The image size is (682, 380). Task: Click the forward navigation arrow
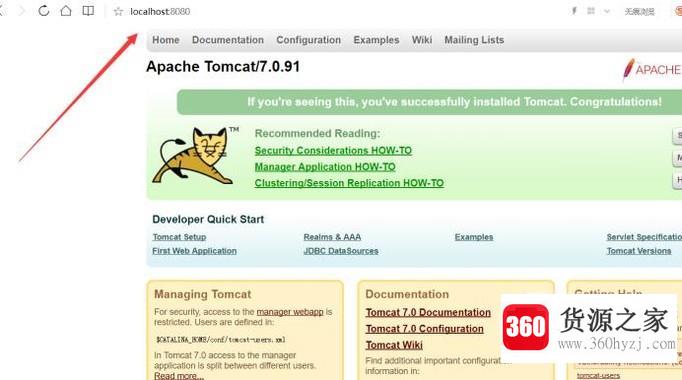(21, 11)
